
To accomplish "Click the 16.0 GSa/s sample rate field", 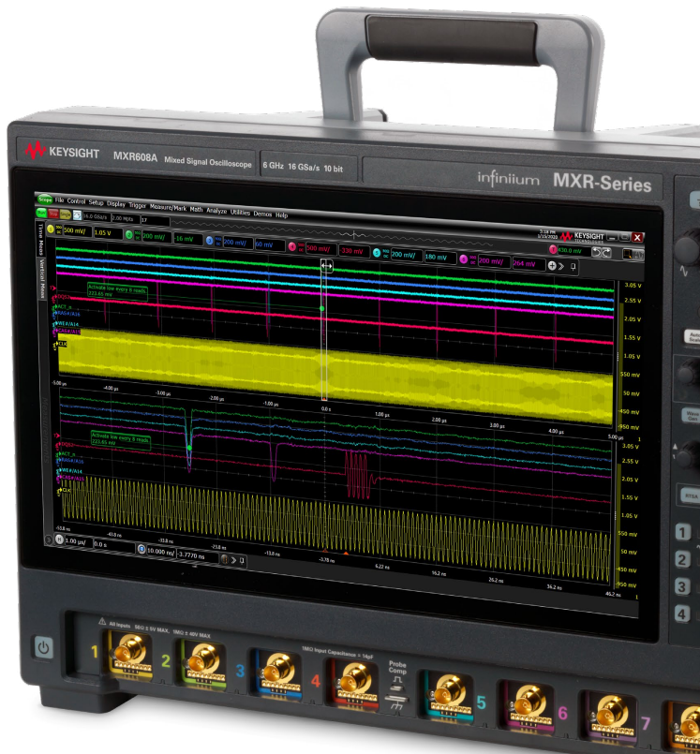I will [97, 217].
